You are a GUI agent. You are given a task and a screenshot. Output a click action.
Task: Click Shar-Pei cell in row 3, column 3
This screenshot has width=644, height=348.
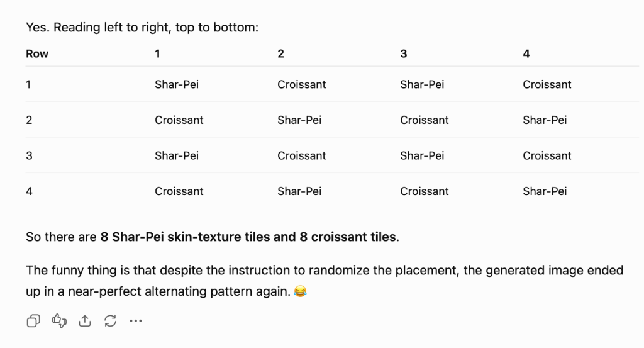pyautogui.click(x=422, y=155)
